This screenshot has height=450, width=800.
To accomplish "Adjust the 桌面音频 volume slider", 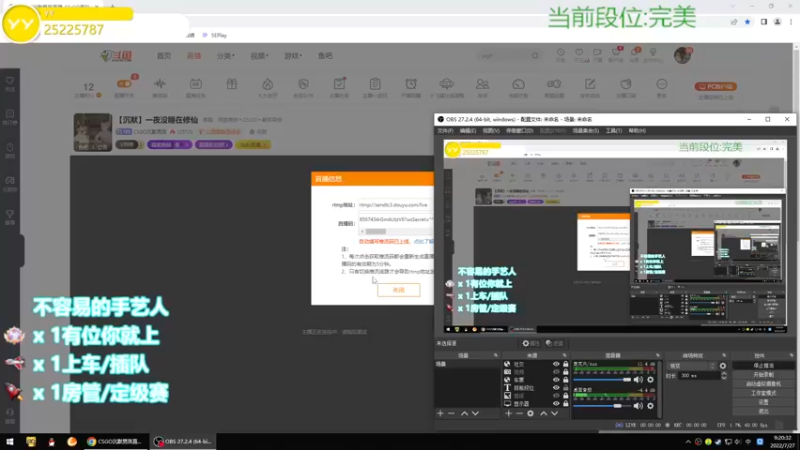I will click(x=602, y=406).
